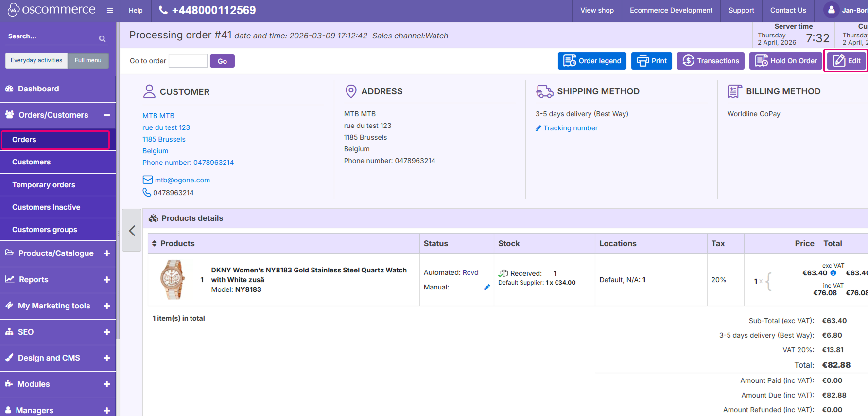
Task: Switch to Full menu view
Action: pos(88,60)
